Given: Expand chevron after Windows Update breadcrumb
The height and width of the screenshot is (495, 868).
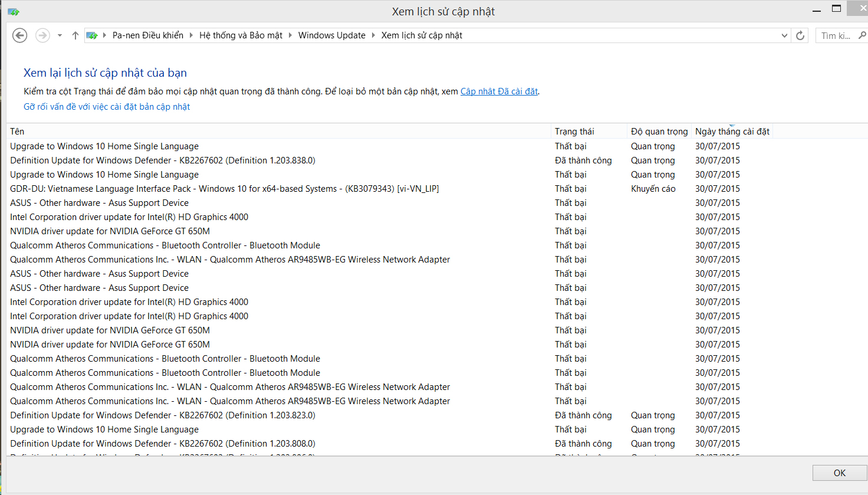Looking at the screenshot, I should pos(373,35).
